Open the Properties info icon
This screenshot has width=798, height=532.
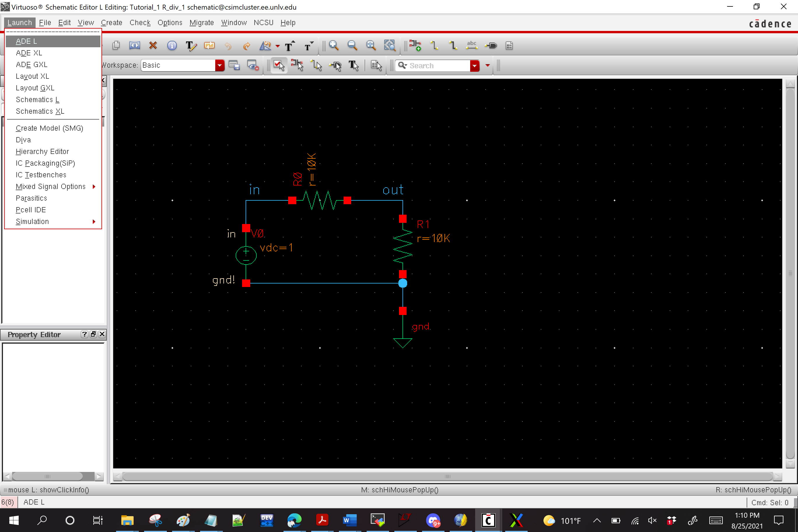pos(172,45)
